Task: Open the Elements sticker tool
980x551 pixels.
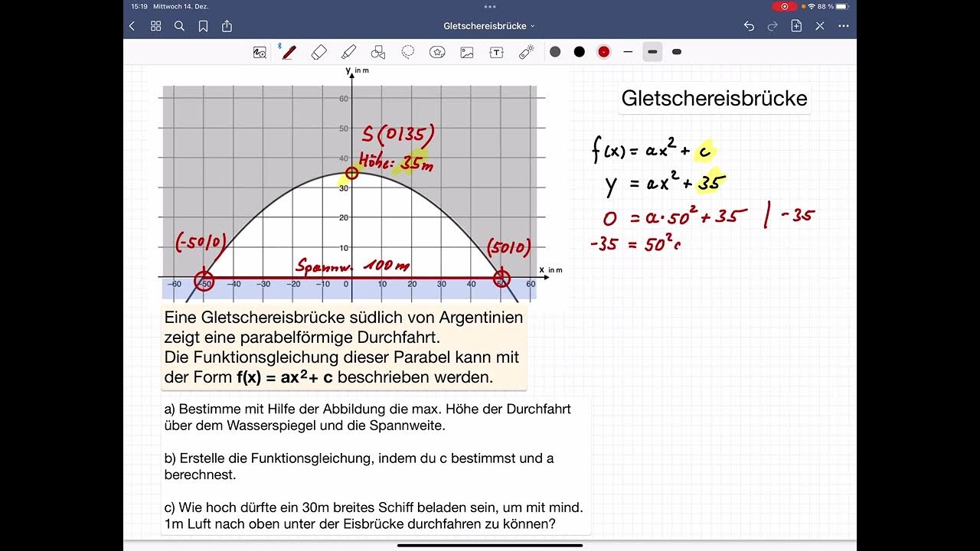Action: [437, 52]
